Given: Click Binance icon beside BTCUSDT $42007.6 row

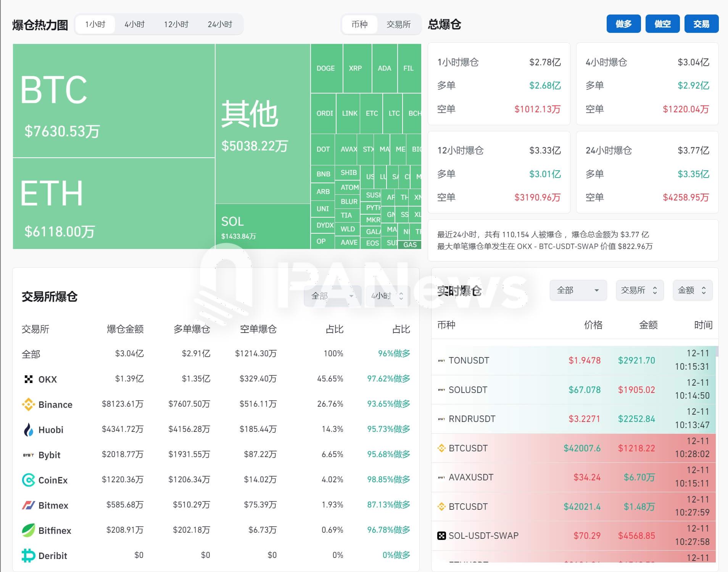Looking at the screenshot, I should (x=441, y=448).
